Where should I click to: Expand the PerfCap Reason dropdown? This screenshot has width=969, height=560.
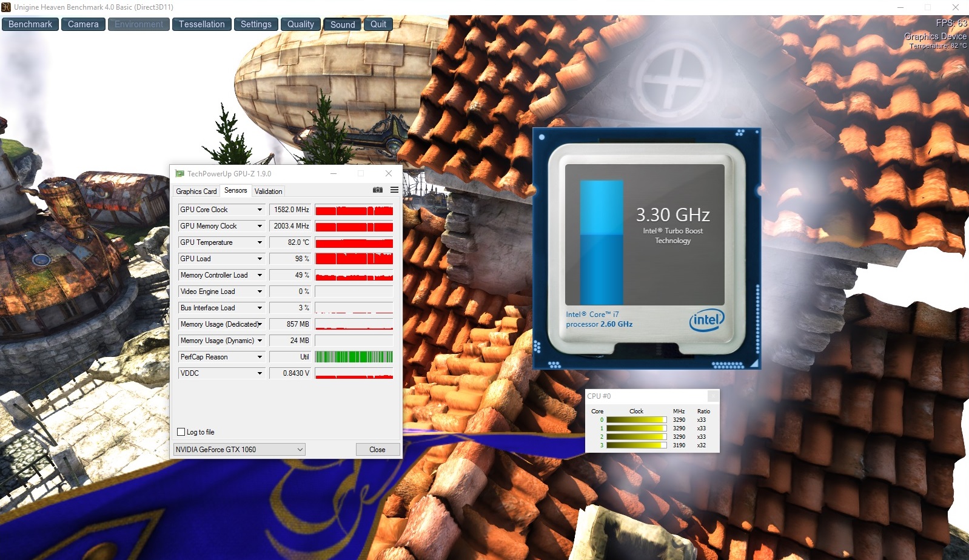[260, 357]
